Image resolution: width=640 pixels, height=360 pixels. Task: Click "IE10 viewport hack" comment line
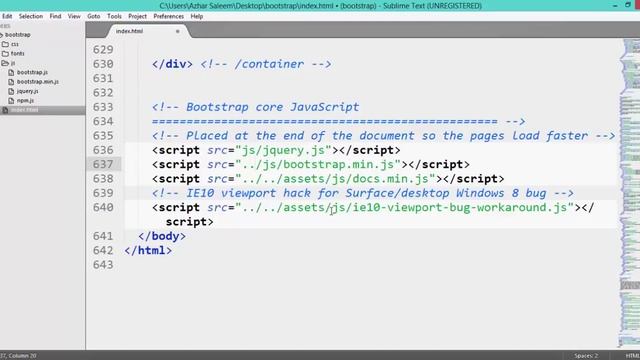point(363,193)
